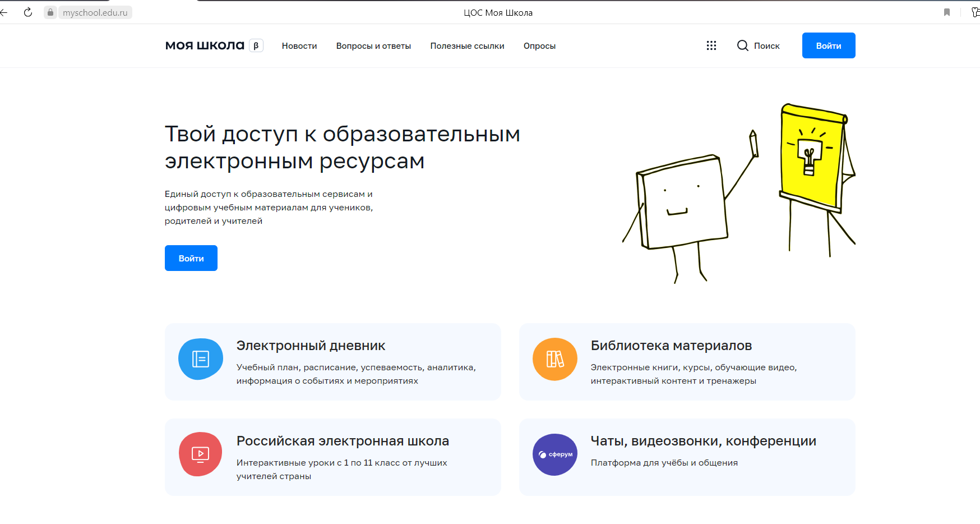Click the Моя Школа logo

pyautogui.click(x=205, y=45)
